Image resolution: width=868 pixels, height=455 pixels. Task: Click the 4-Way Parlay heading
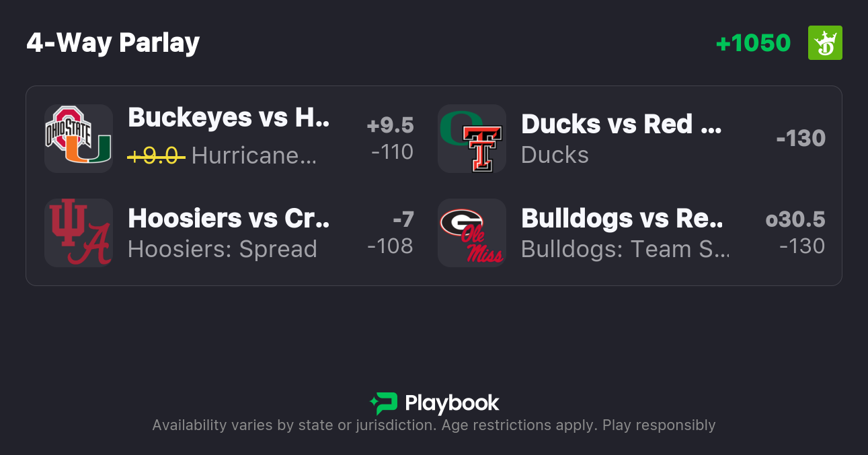(113, 43)
